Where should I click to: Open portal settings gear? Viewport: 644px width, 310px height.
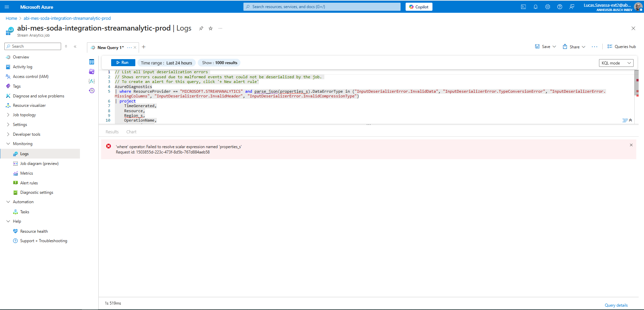548,7
